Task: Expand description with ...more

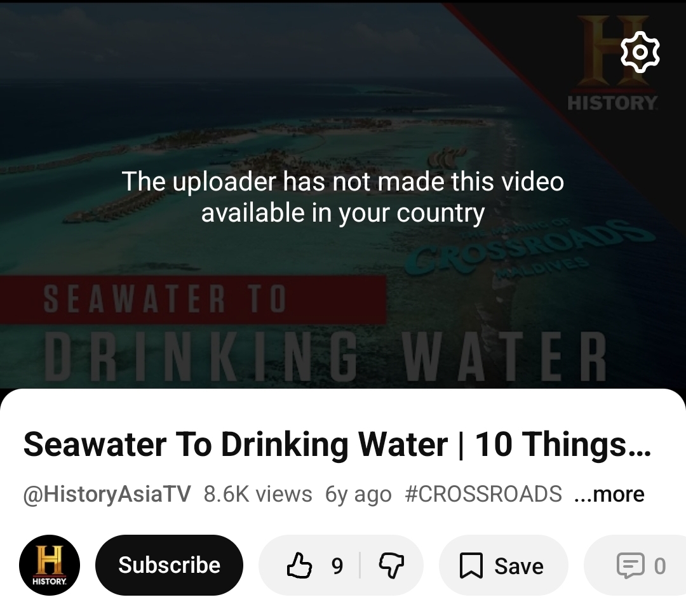Action: [x=609, y=494]
